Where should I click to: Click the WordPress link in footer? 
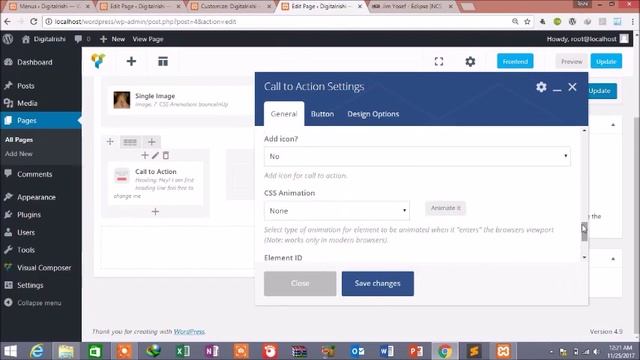[189, 331]
